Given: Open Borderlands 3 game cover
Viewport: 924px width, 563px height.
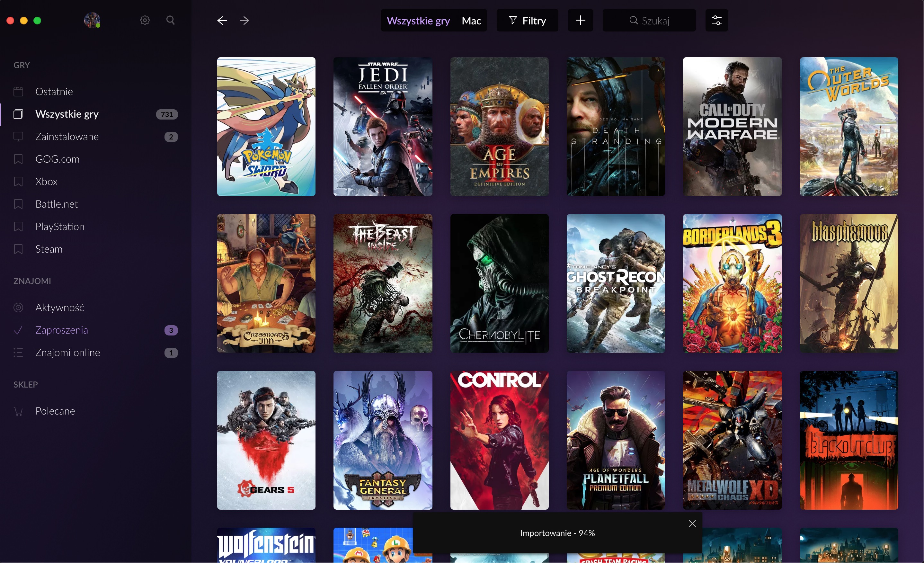Looking at the screenshot, I should click(x=732, y=283).
